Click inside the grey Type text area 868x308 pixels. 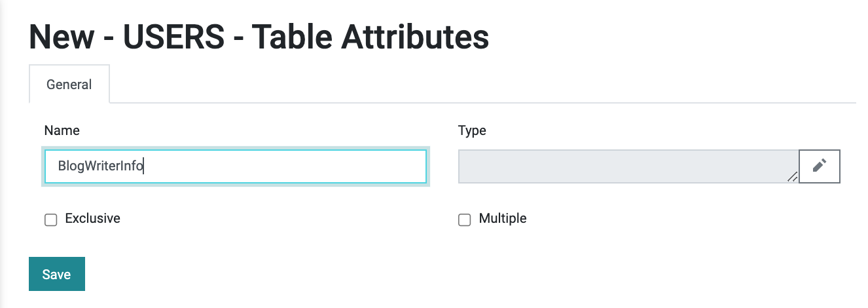coord(628,166)
